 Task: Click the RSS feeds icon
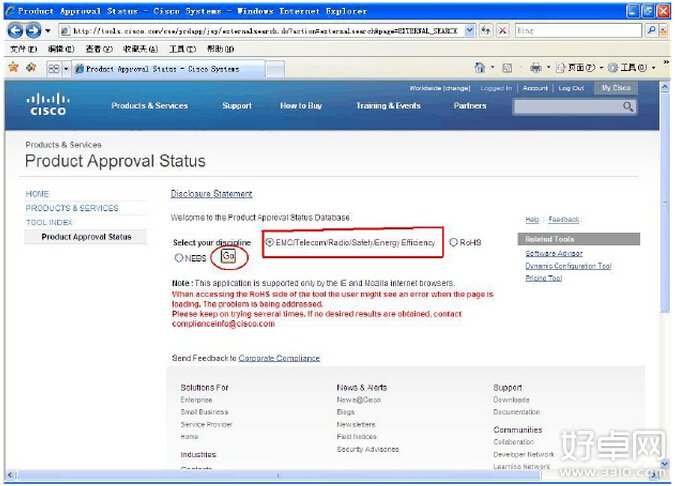click(x=508, y=68)
